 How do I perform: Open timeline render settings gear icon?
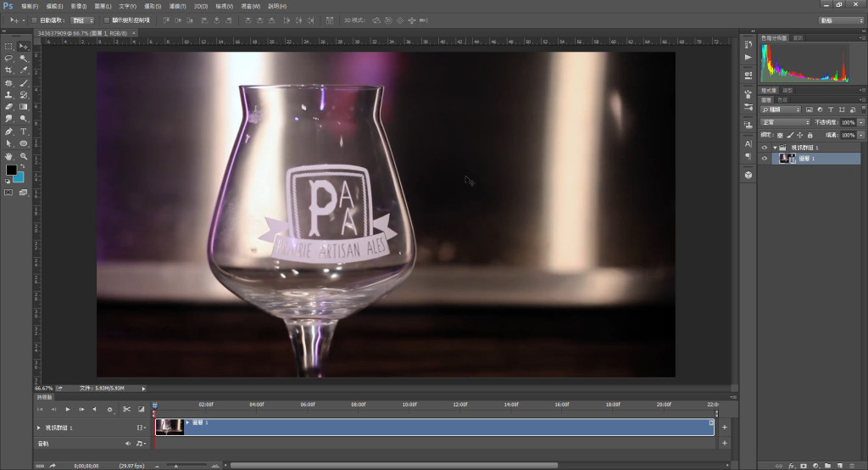point(109,410)
